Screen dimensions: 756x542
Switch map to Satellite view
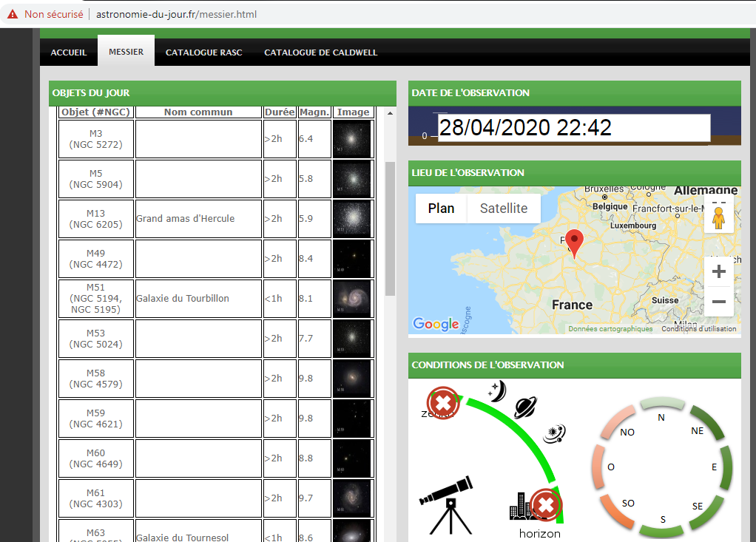coord(504,208)
